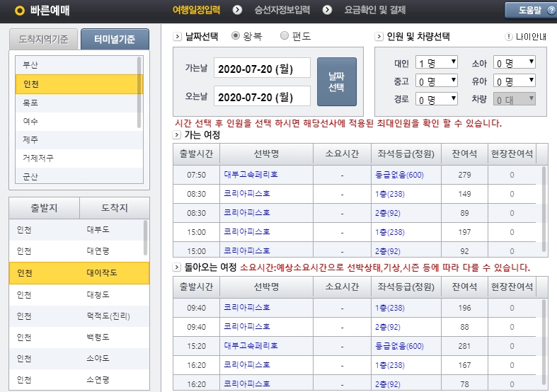Screen dimensions: 557x392
Task: Click 등급없음(600) seat class at 07:50
Action: coord(399,175)
